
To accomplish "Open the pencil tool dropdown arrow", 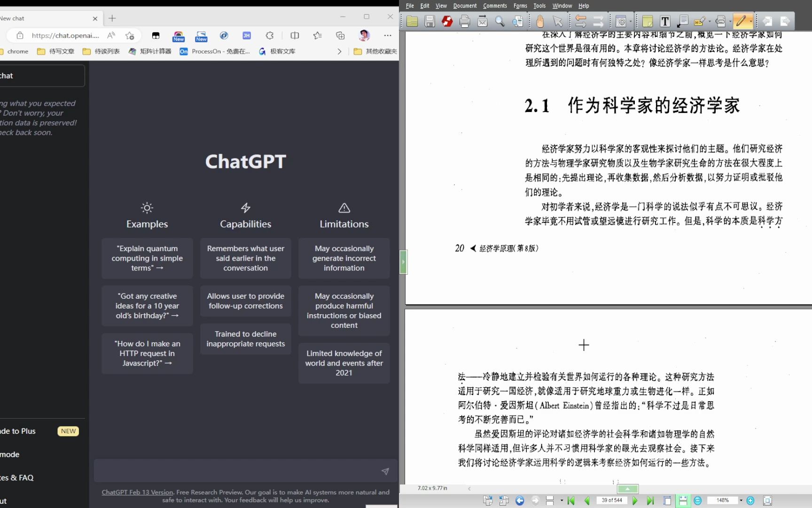I will point(750,21).
